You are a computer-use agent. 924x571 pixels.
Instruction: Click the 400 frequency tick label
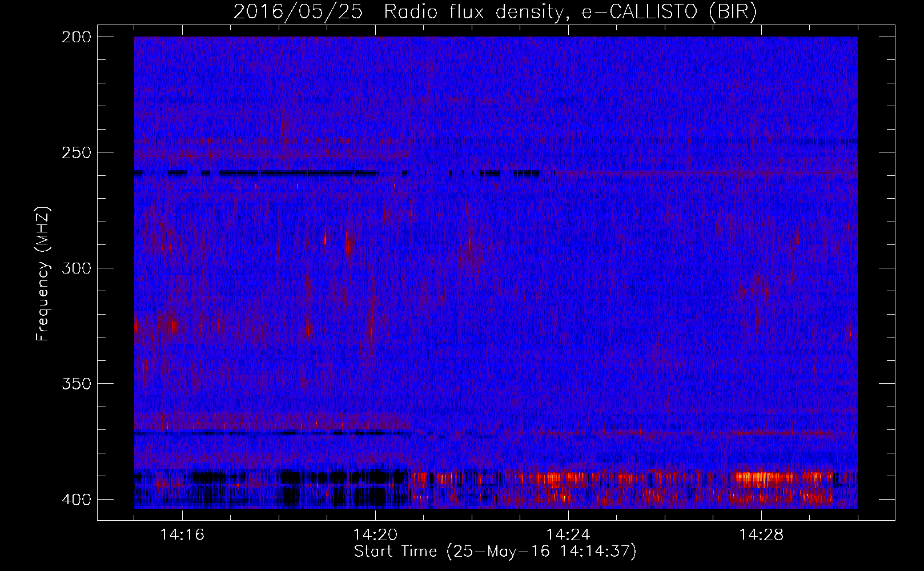pos(76,499)
